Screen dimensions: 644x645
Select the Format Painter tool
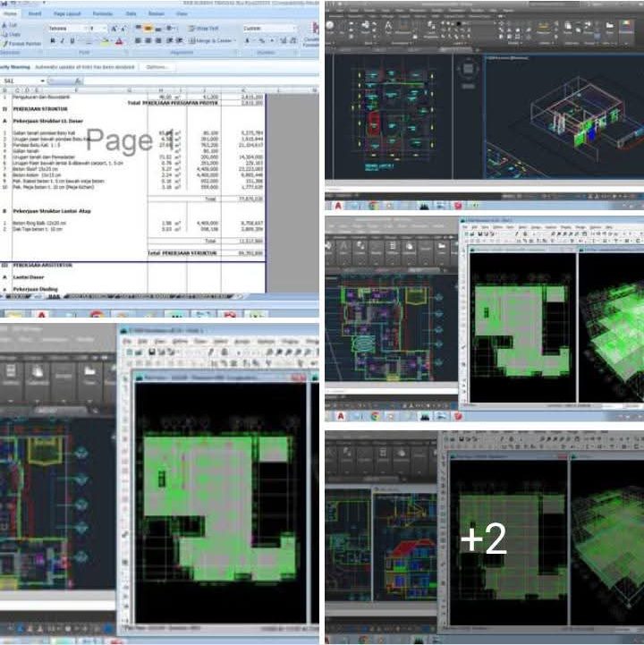coord(21,43)
